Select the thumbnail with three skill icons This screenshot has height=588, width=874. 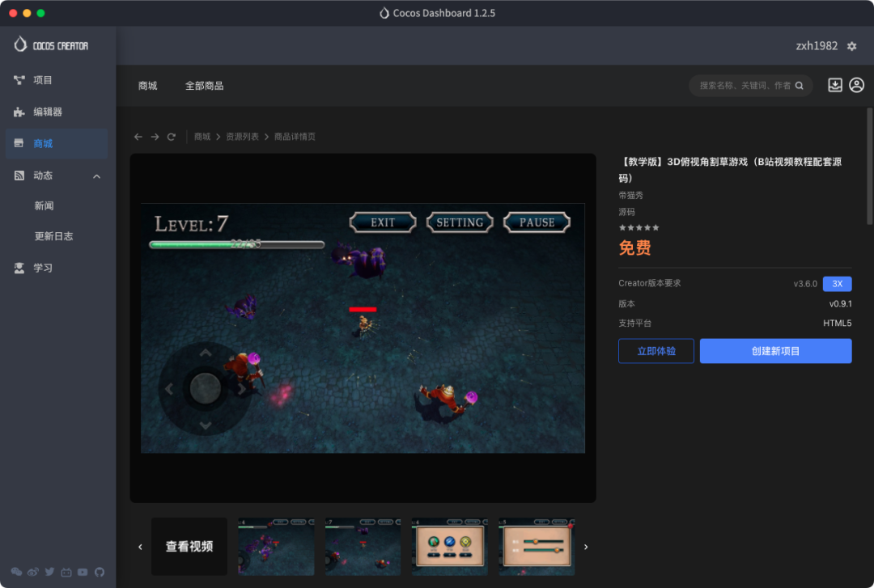[x=450, y=547]
